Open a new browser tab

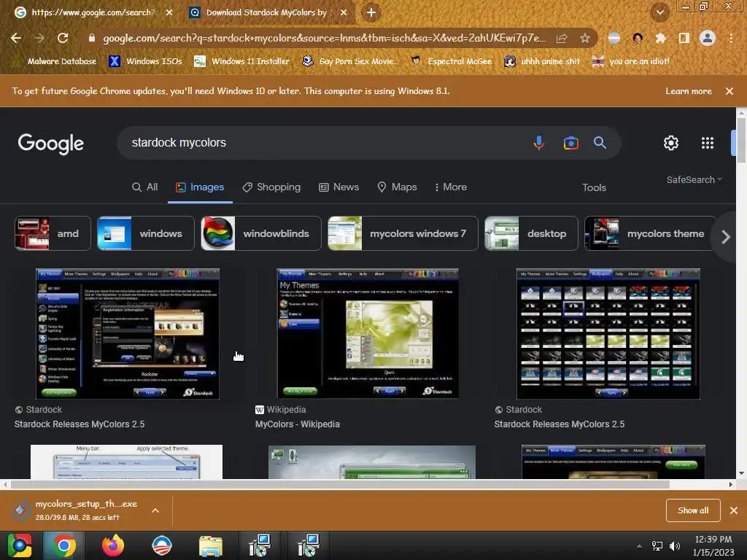tap(371, 12)
